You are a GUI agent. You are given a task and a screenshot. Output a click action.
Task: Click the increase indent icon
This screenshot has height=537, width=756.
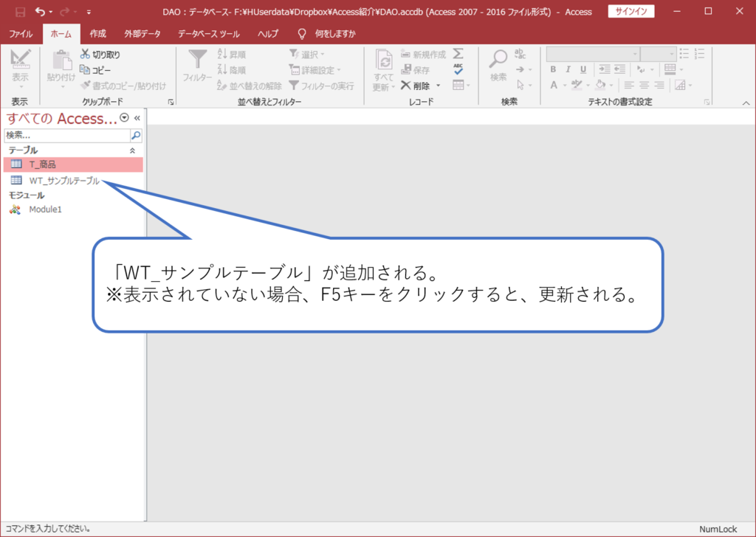(605, 69)
